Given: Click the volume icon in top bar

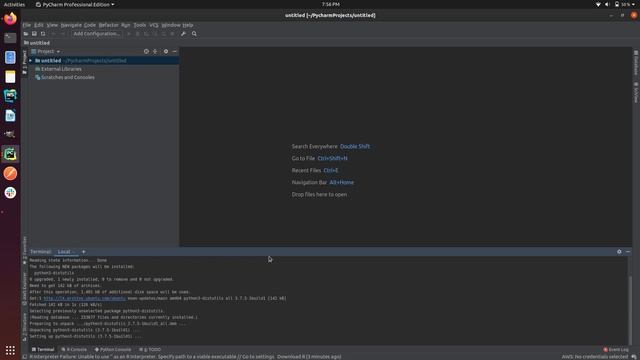Looking at the screenshot, I should [x=607, y=4].
